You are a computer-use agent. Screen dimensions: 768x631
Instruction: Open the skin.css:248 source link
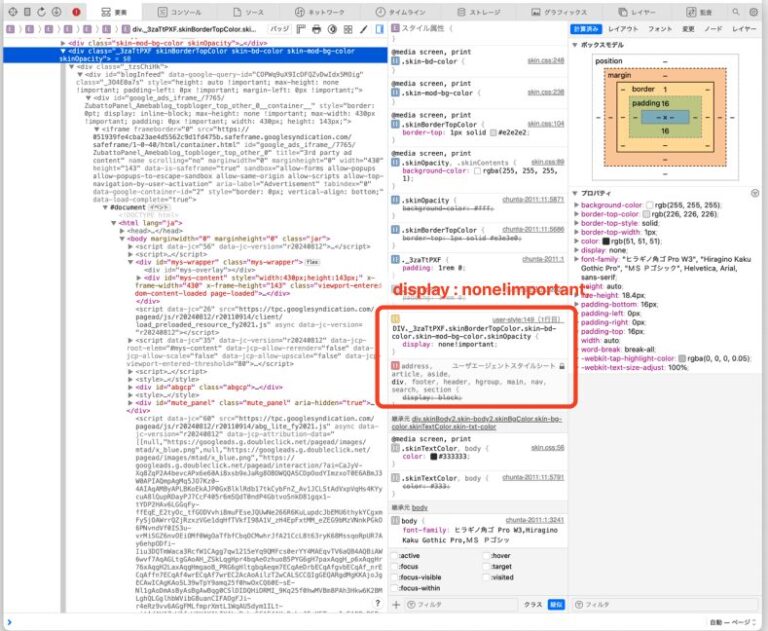[x=546, y=61]
